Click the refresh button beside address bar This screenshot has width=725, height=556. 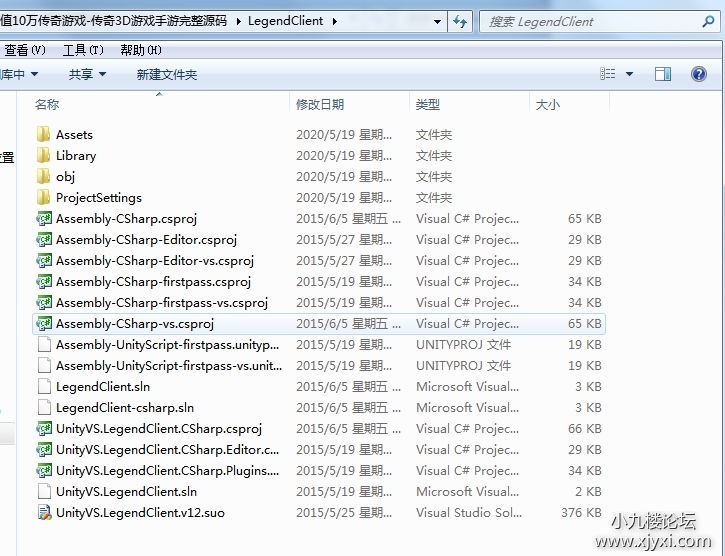460,21
